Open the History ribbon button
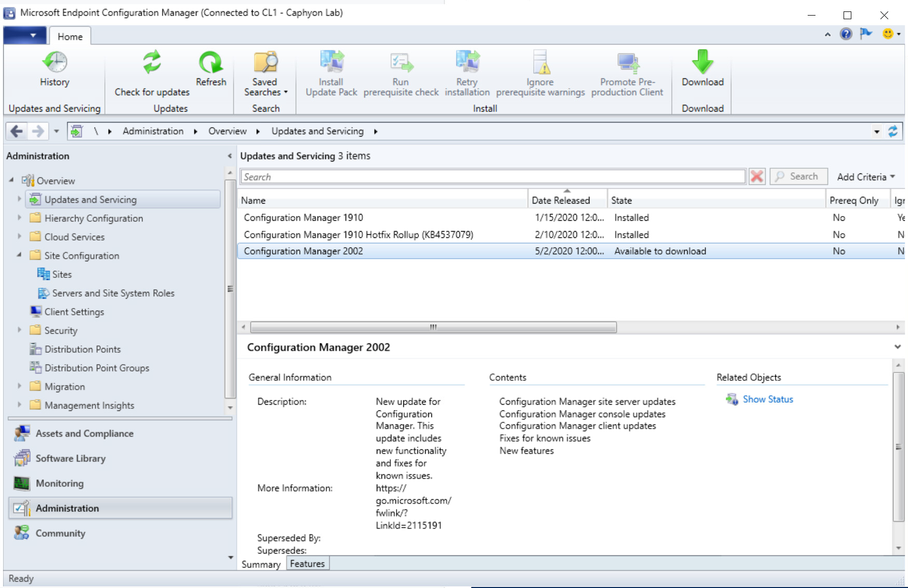Screen dimensions: 908x588 (55, 69)
